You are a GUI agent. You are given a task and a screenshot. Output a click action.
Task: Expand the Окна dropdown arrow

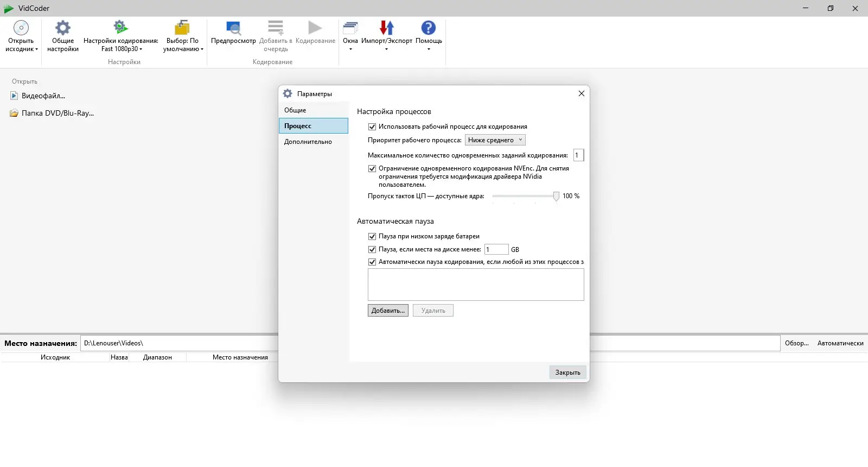click(350, 49)
